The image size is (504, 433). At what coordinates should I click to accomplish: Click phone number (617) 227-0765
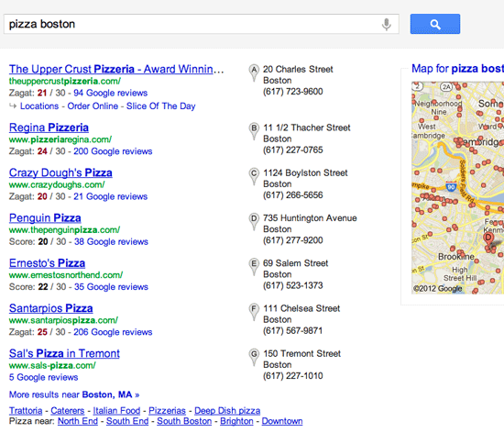click(x=293, y=150)
